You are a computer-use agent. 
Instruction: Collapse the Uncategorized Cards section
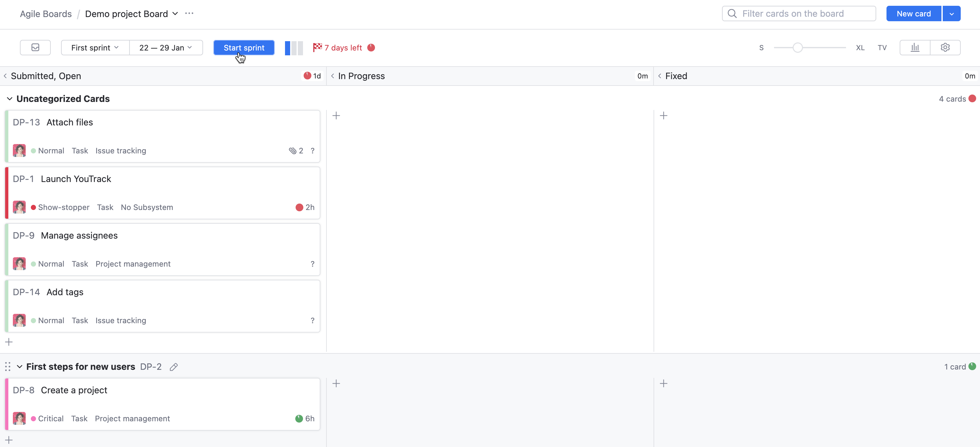[x=10, y=99]
